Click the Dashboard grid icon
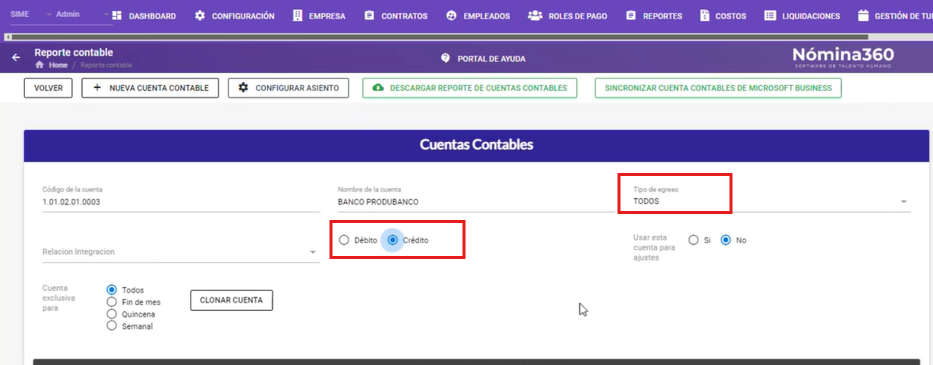The image size is (933, 365). tap(117, 16)
